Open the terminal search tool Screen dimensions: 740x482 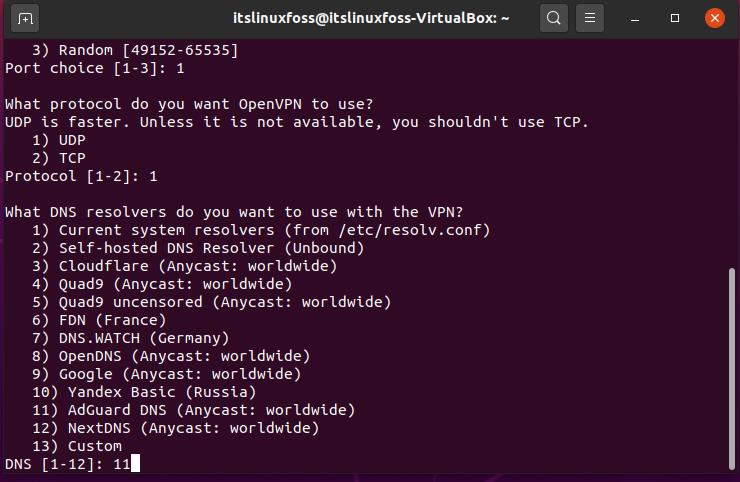point(554,18)
